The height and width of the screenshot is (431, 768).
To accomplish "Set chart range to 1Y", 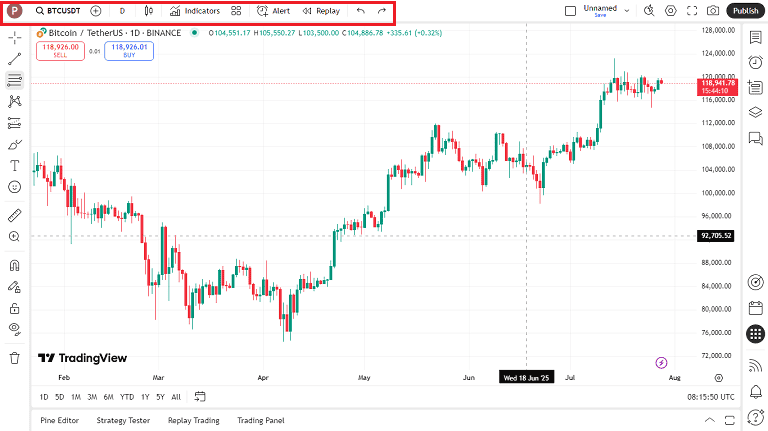I will click(145, 397).
